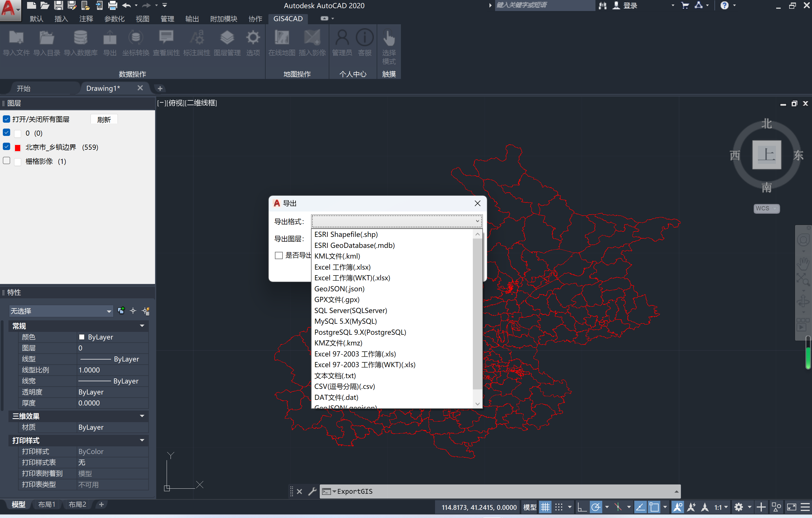
Task: Check the 是否导出 option in export dialog
Action: [x=279, y=256]
